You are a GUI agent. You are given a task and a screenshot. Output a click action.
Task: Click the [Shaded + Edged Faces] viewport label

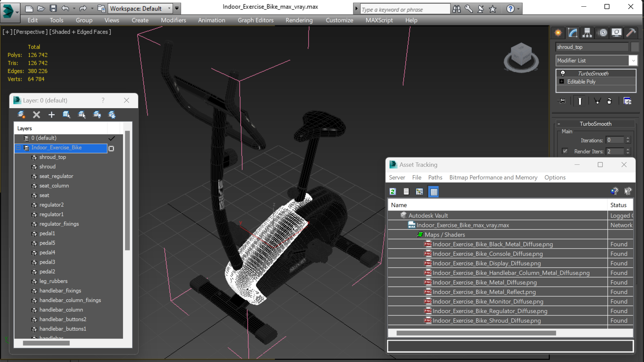pos(80,32)
